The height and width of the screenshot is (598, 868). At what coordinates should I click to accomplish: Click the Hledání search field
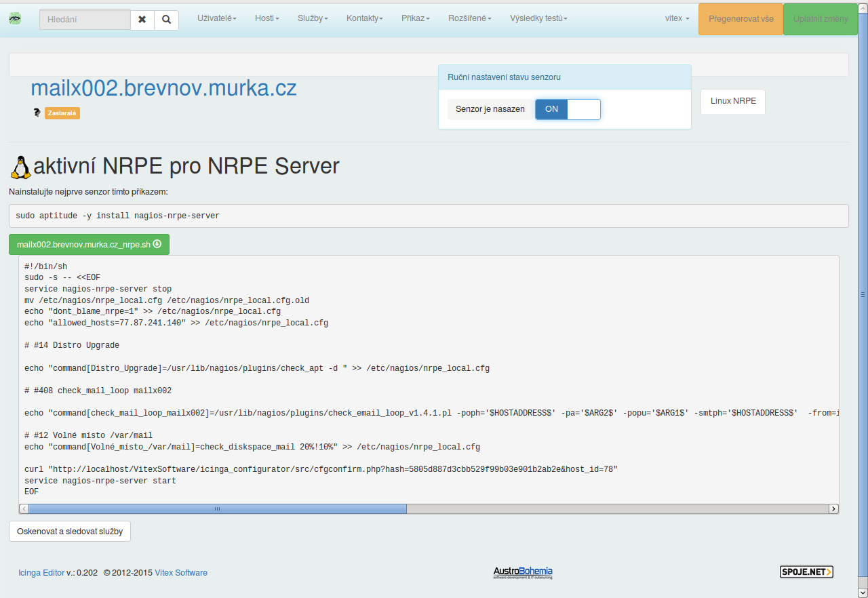click(85, 20)
